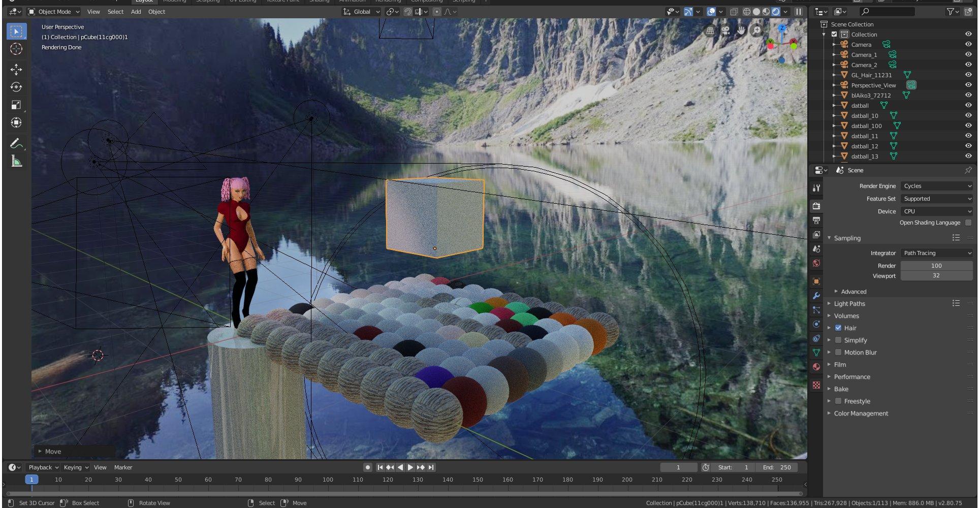Enable the Freestyle checkbox
The width and height of the screenshot is (980, 508).
(838, 401)
